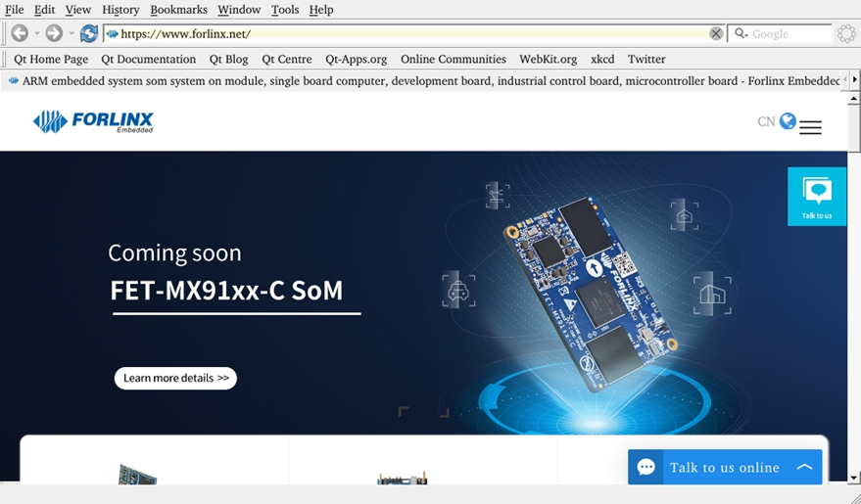Open the back history dropdown arrow
This screenshot has height=504, width=861.
[37, 33]
